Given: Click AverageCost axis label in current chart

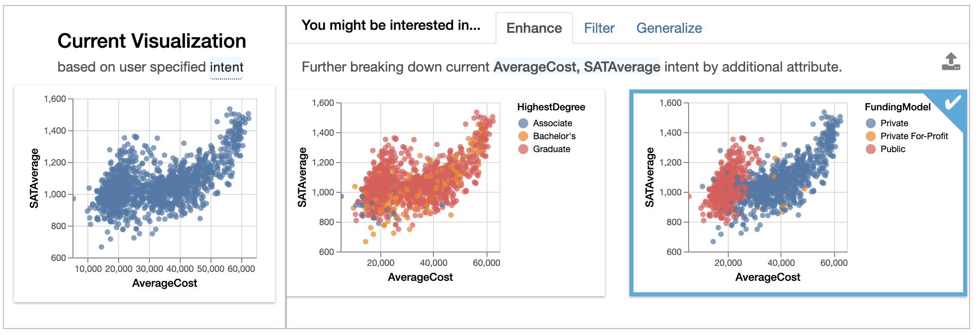Looking at the screenshot, I should coord(165,283).
